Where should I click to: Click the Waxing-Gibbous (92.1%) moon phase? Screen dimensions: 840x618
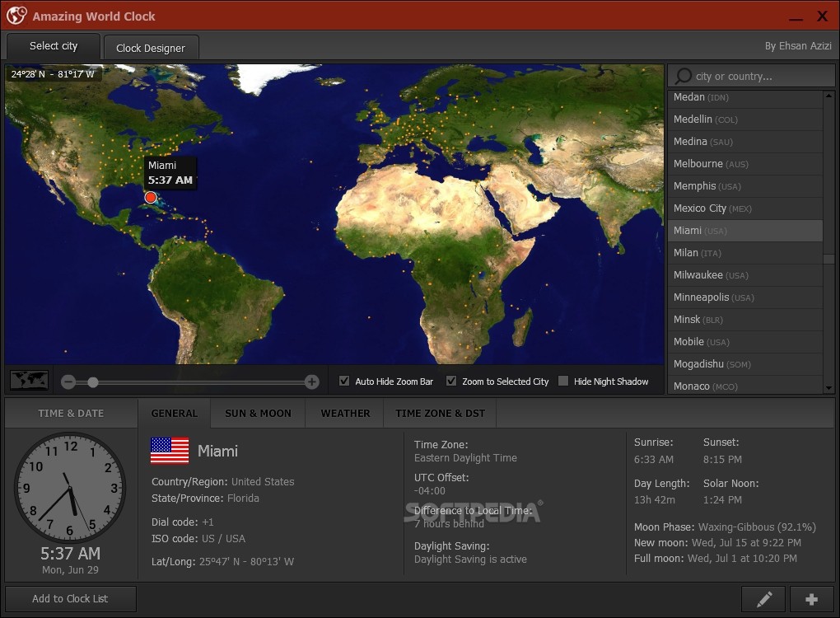click(x=757, y=527)
